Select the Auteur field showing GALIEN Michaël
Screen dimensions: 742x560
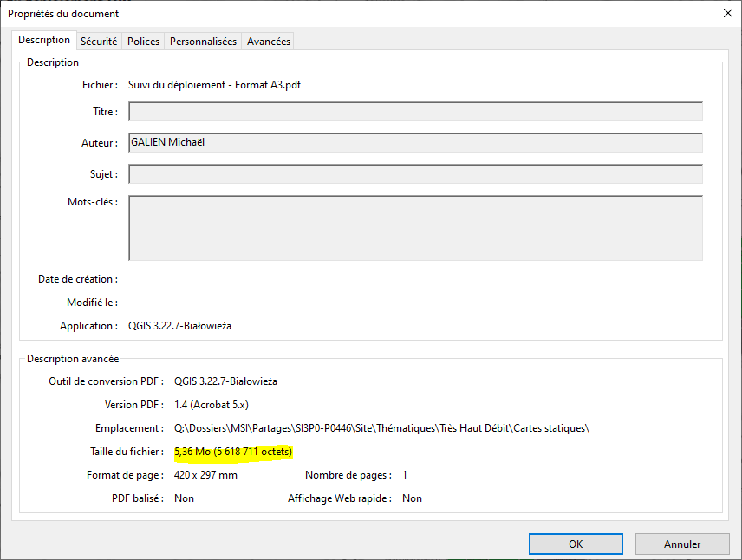414,142
